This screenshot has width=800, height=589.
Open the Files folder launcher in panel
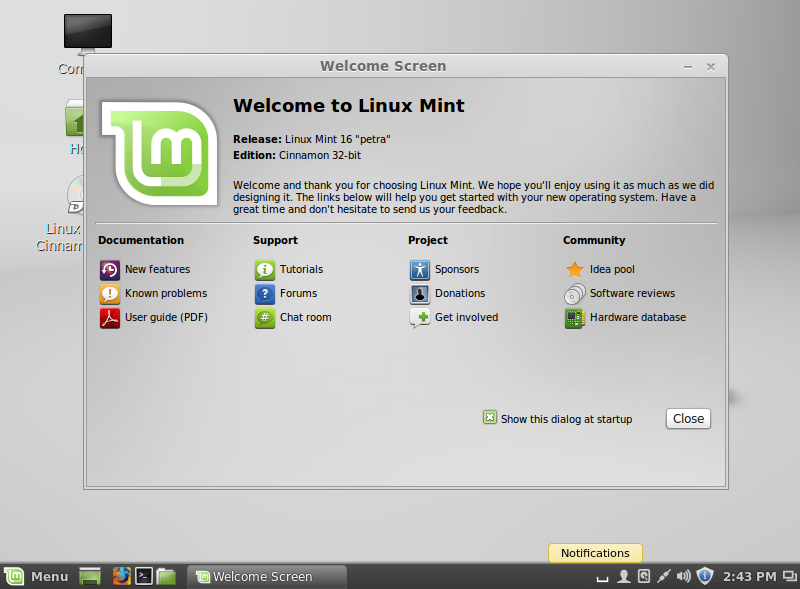166,577
